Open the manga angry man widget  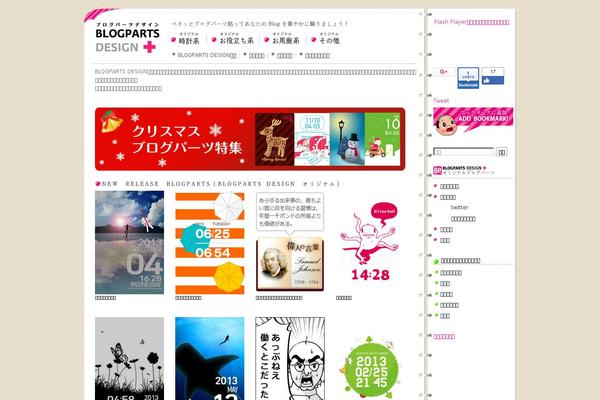point(290,359)
